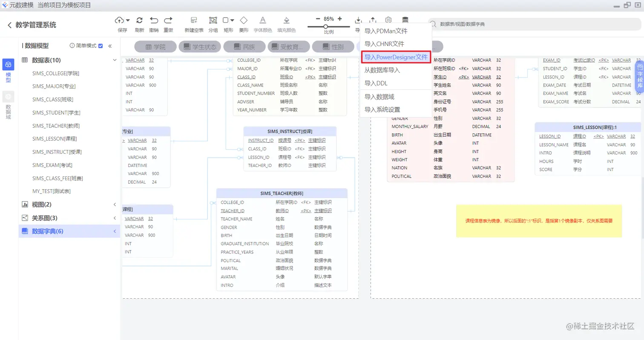Choose 导入系统设置 from the import menu
Image resolution: width=644 pixels, height=340 pixels.
396,109
